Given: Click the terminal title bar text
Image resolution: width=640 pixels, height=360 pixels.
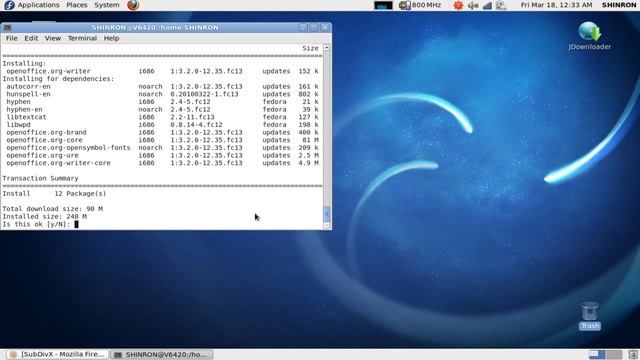Looking at the screenshot, I should [x=155, y=27].
